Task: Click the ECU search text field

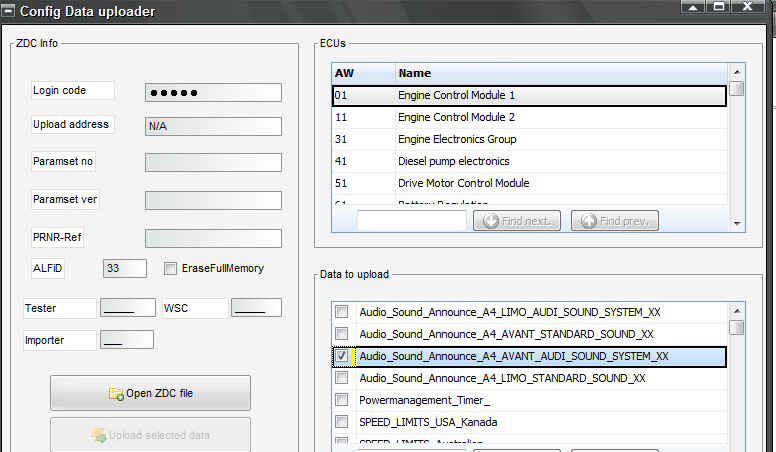Action: (411, 221)
